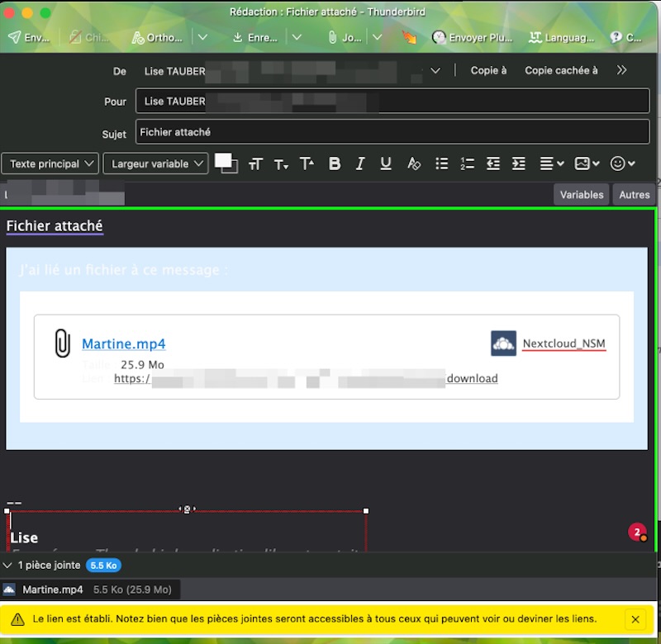Open the Joindre attachment toolbar button
The width and height of the screenshot is (661, 644).
pyautogui.click(x=345, y=37)
